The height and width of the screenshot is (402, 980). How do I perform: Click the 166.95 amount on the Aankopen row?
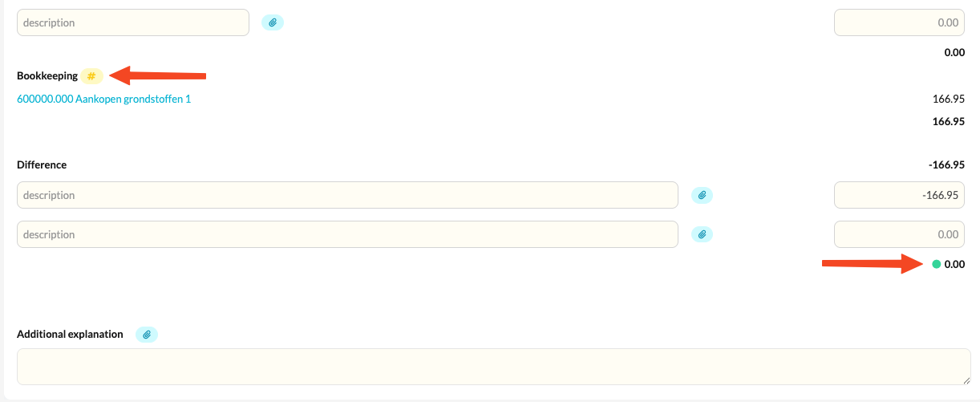948,99
